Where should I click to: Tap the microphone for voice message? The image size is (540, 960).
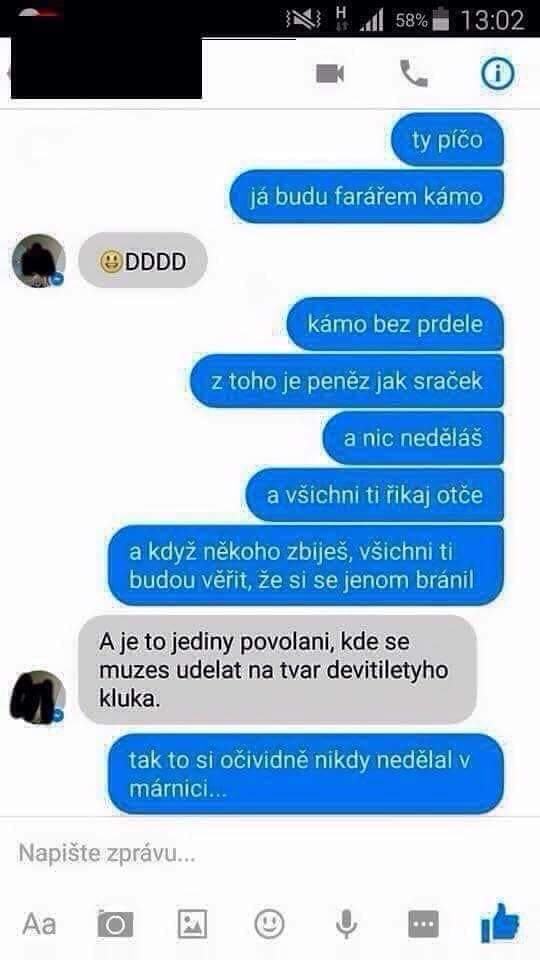[x=347, y=924]
